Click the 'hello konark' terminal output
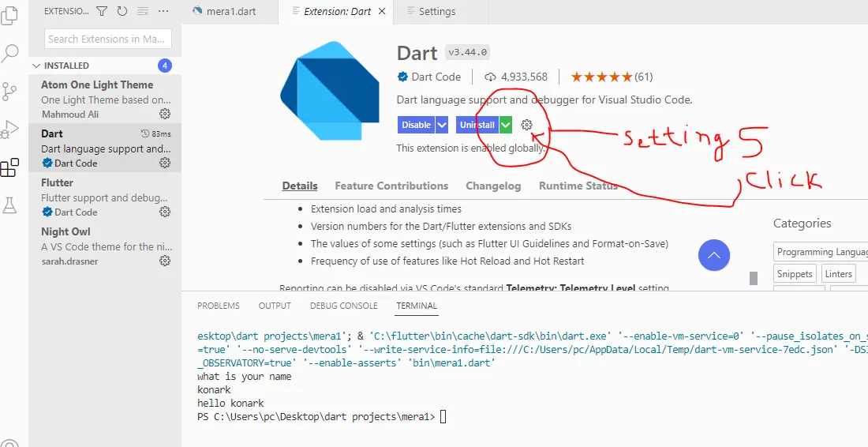 click(x=231, y=404)
